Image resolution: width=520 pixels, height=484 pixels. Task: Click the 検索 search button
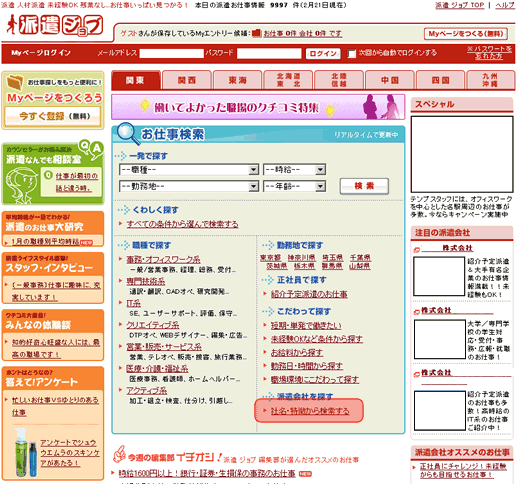(364, 186)
